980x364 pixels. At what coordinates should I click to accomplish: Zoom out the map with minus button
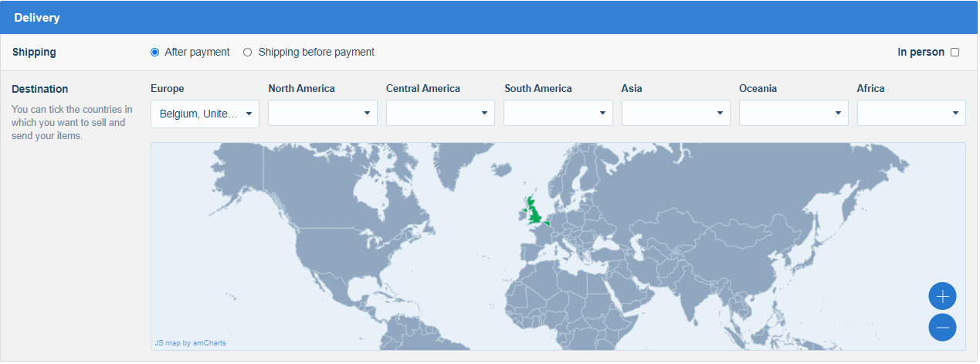click(x=942, y=328)
